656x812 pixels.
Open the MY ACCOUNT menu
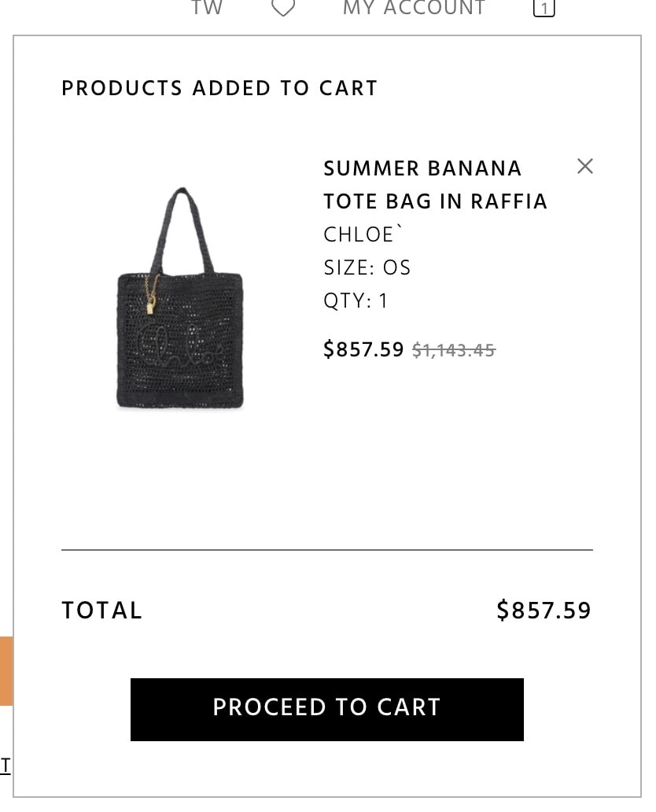click(x=415, y=7)
